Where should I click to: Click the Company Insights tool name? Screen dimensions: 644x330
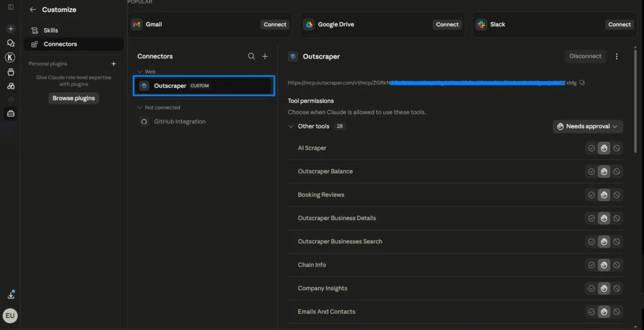coord(323,289)
